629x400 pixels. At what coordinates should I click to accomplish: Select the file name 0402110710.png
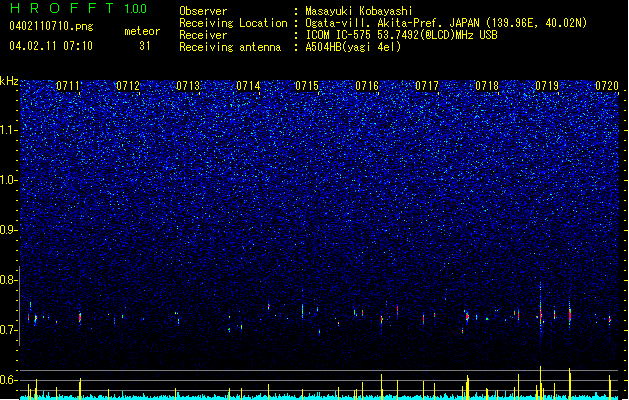pos(51,27)
